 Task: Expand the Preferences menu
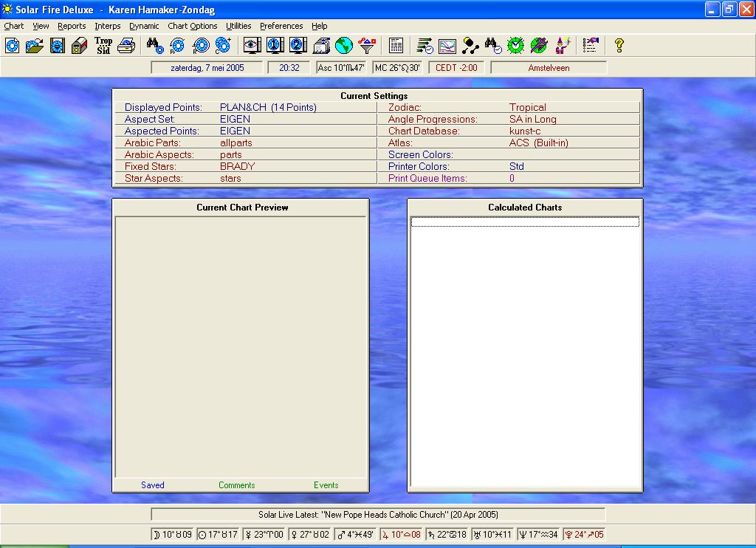tap(281, 26)
